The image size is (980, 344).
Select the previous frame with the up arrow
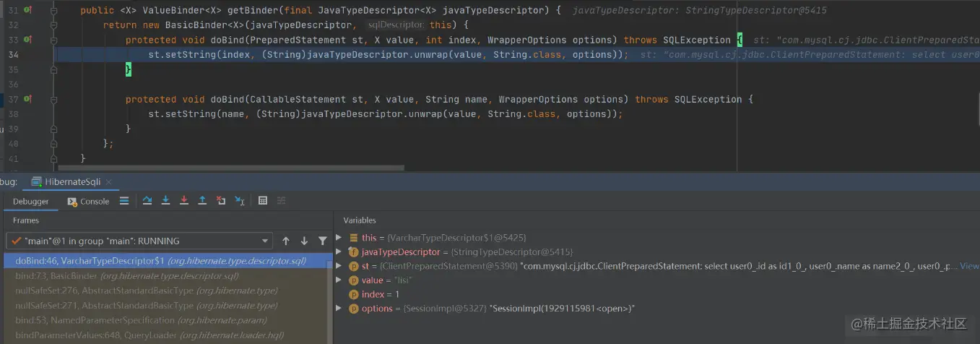click(286, 241)
